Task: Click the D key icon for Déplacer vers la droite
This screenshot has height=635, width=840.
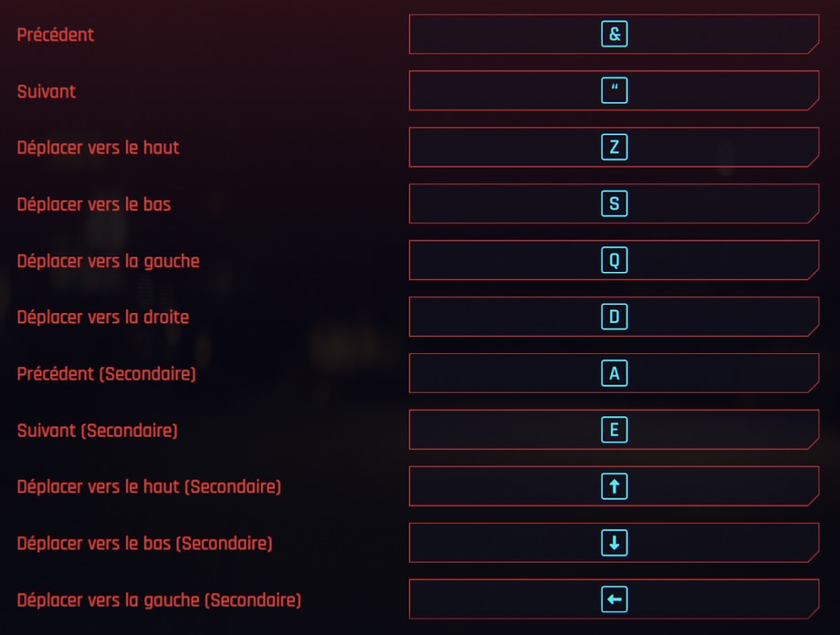Action: [614, 317]
